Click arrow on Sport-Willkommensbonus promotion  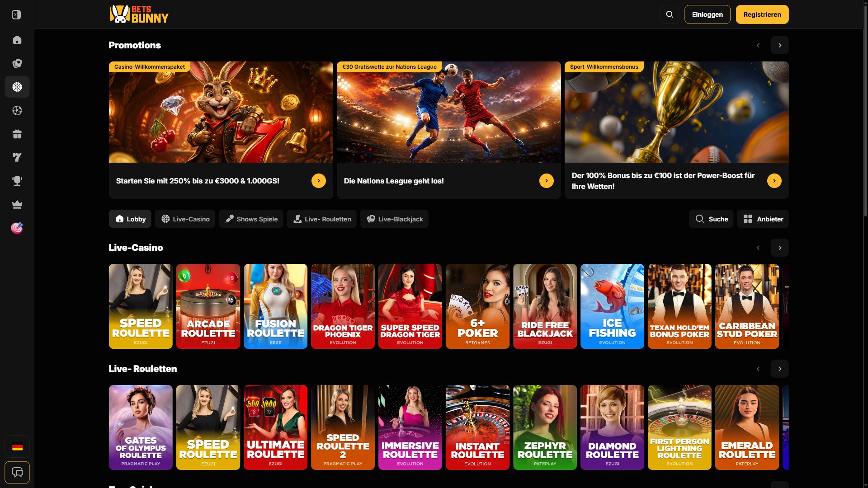(x=774, y=181)
